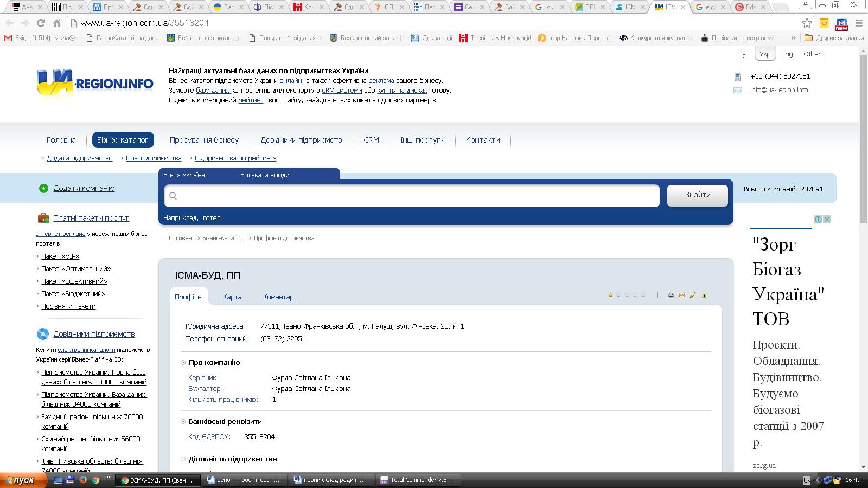
Task: Click the browser home icon
Action: pos(56,23)
